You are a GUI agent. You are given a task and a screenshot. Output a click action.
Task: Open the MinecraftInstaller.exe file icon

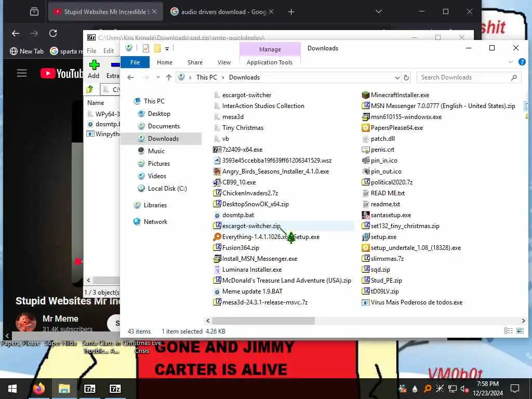click(365, 95)
